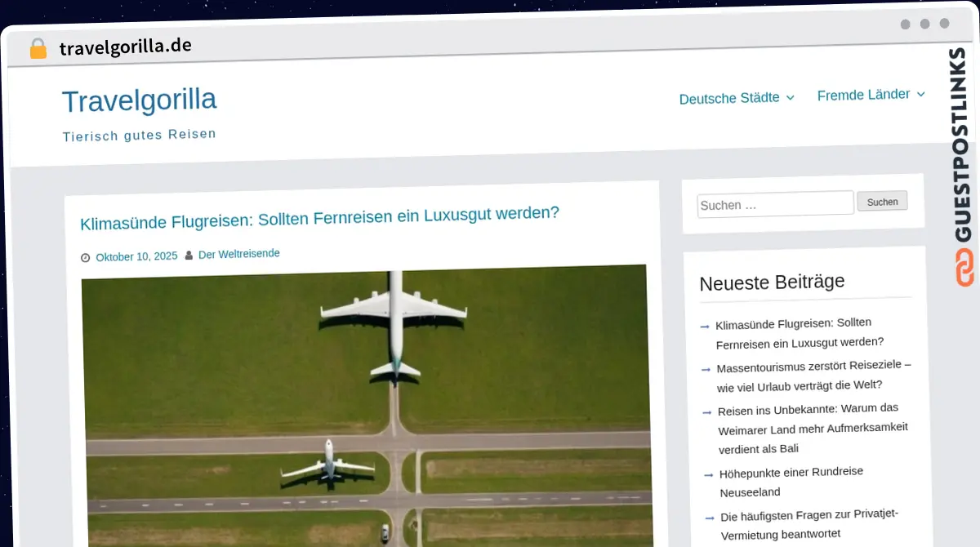Focus the Suchen search input field
Screen dimensions: 980x547
coord(774,204)
